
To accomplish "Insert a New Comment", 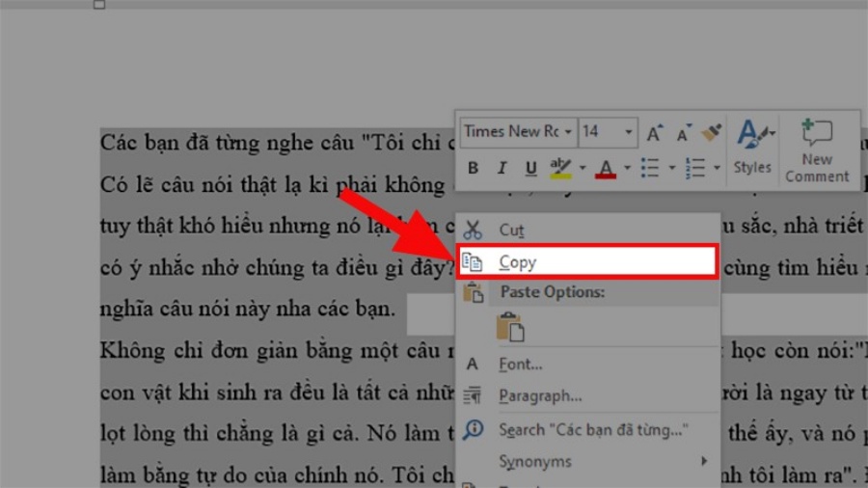I will click(816, 149).
